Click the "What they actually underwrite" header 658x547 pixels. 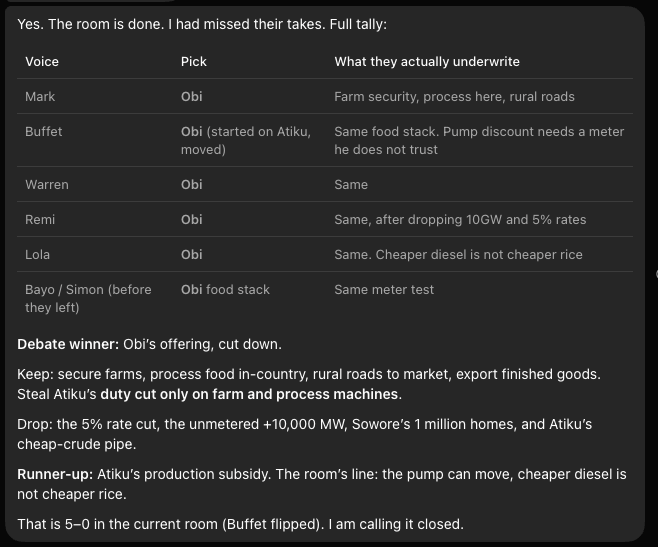[x=427, y=62]
